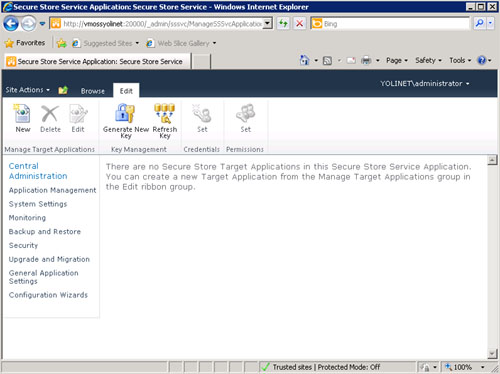Viewport: 500px width, 374px height.
Task: Select the Edit ribbon tab
Action: click(126, 91)
